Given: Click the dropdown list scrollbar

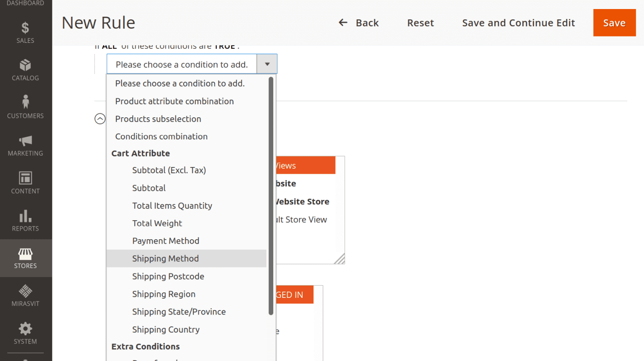Looking at the screenshot, I should coord(271,195).
